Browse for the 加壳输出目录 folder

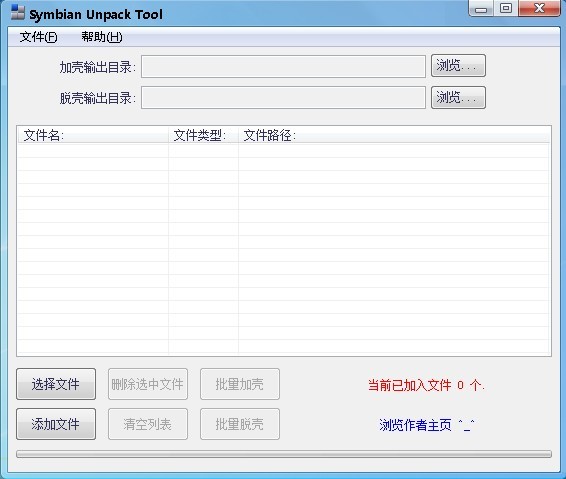pos(458,66)
